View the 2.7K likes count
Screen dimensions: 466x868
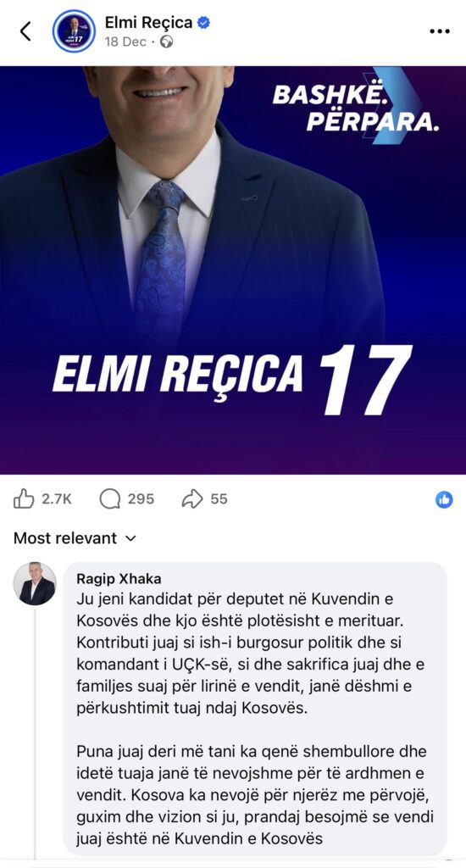click(57, 499)
